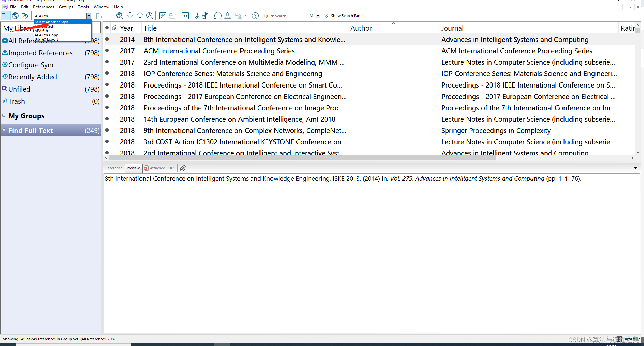The height and width of the screenshot is (346, 644).
Task: Select the Preview tab
Action: pyautogui.click(x=133, y=168)
